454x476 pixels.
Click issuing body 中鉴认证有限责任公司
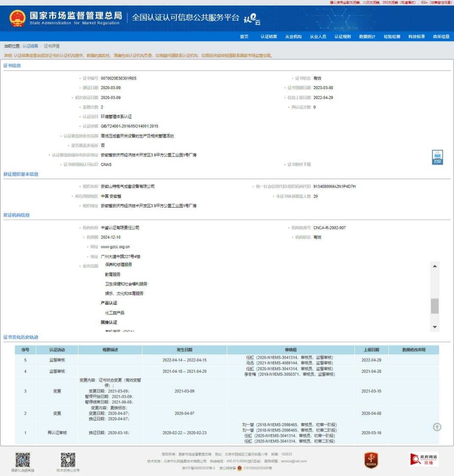point(120,228)
